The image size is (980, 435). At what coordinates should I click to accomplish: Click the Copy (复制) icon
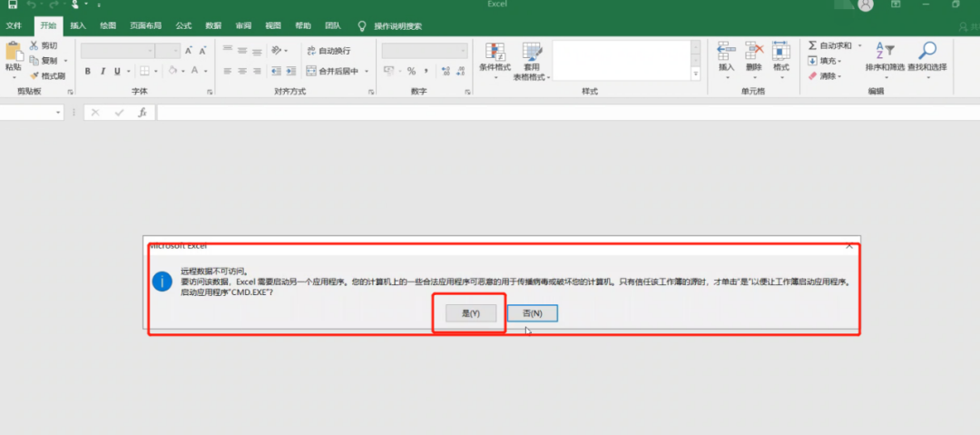(34, 61)
